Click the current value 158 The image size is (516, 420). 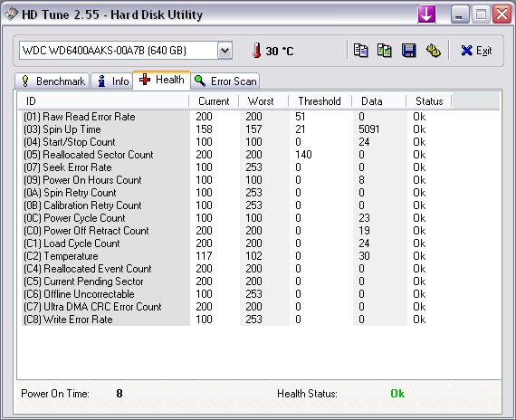(204, 129)
